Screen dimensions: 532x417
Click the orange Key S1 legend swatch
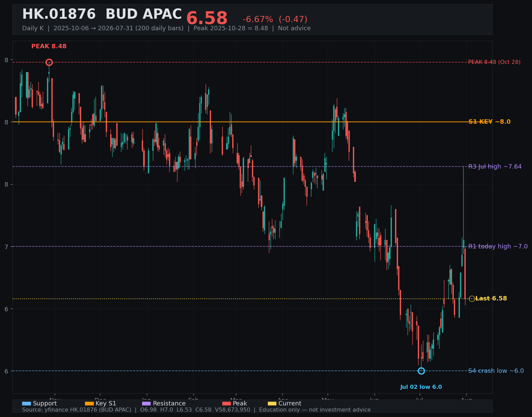[89, 403]
